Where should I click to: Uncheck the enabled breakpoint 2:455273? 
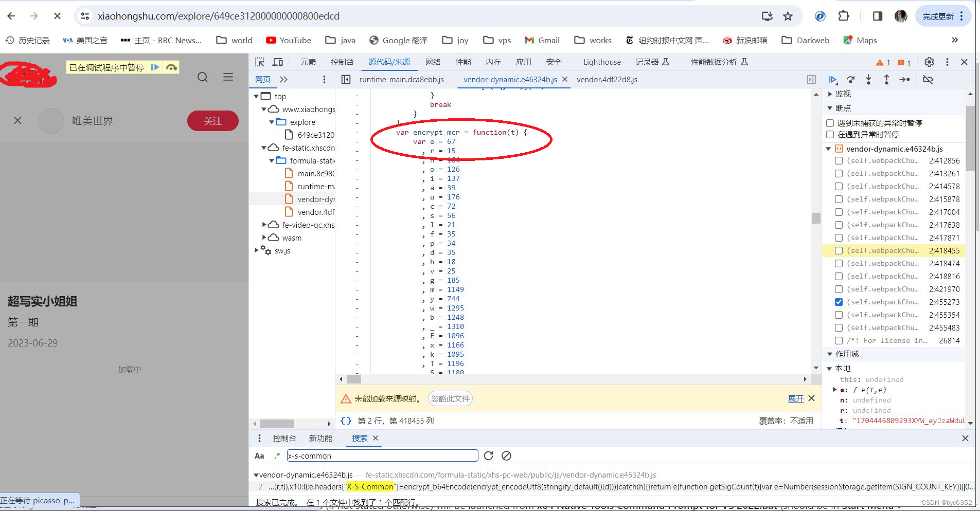tap(839, 302)
